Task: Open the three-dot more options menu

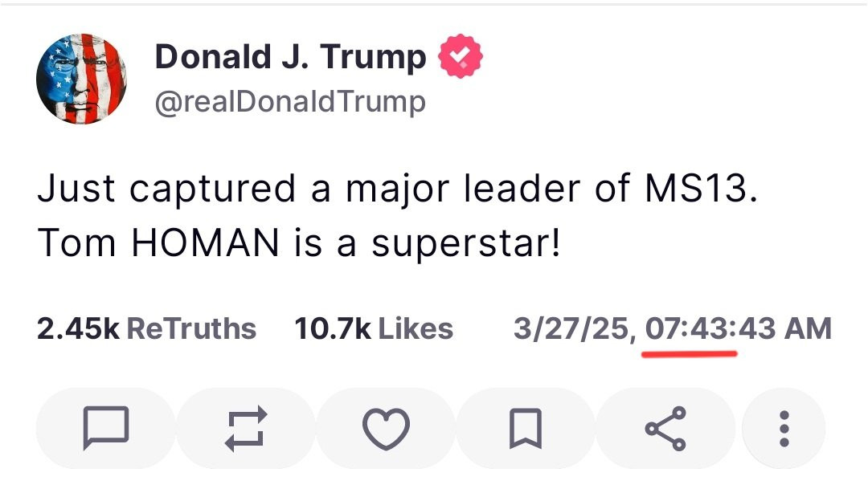Action: click(784, 427)
